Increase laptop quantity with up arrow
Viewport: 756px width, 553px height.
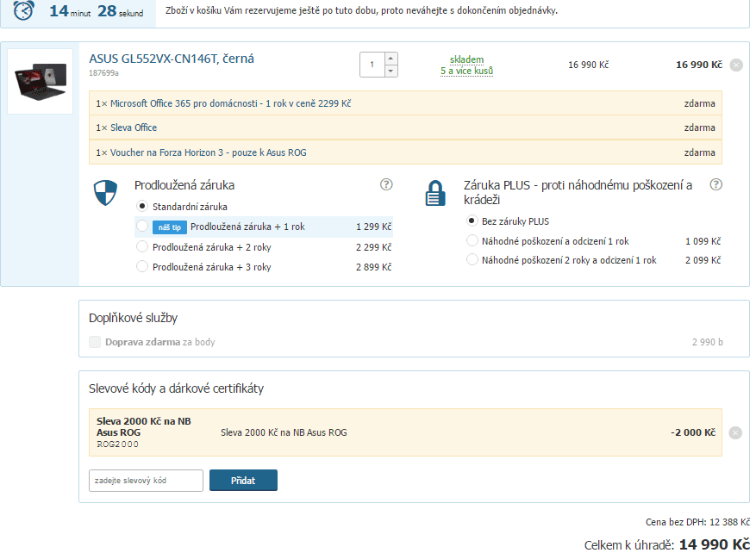click(391, 59)
